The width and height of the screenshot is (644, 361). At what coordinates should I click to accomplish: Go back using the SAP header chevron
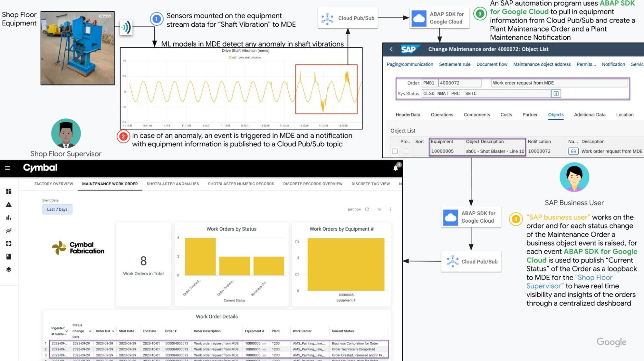click(391, 49)
